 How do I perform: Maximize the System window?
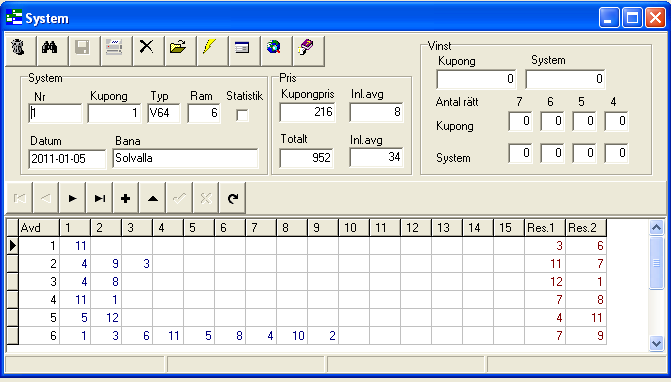tap(632, 18)
